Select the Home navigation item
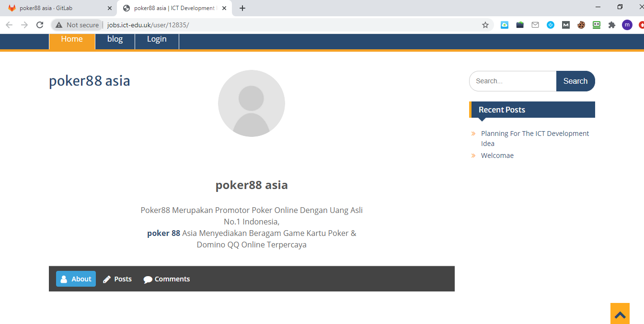The height and width of the screenshot is (324, 644). [x=72, y=40]
